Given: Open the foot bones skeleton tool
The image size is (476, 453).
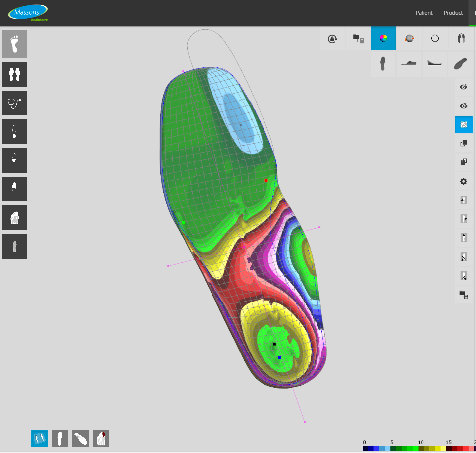Looking at the screenshot, I should tap(14, 218).
